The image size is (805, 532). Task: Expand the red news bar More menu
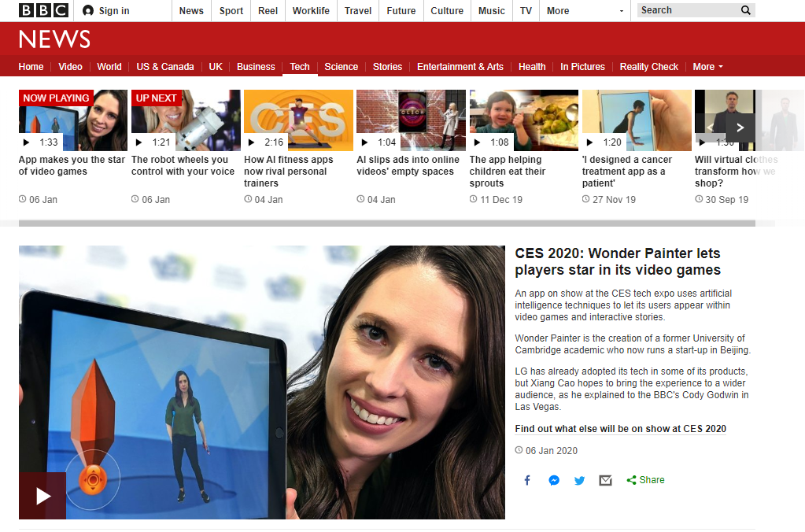click(707, 67)
